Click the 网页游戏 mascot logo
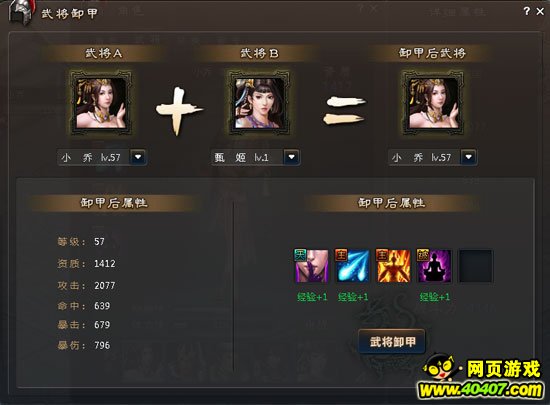This screenshot has width=550, height=405. coord(439,368)
